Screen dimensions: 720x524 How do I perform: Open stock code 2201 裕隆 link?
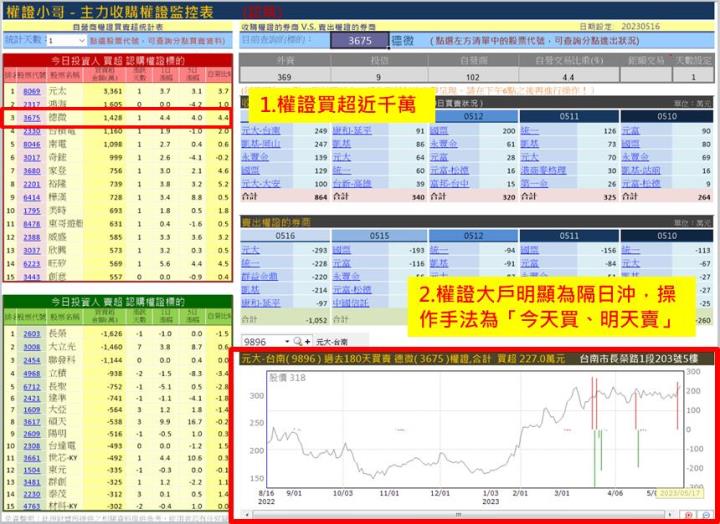[x=32, y=184]
